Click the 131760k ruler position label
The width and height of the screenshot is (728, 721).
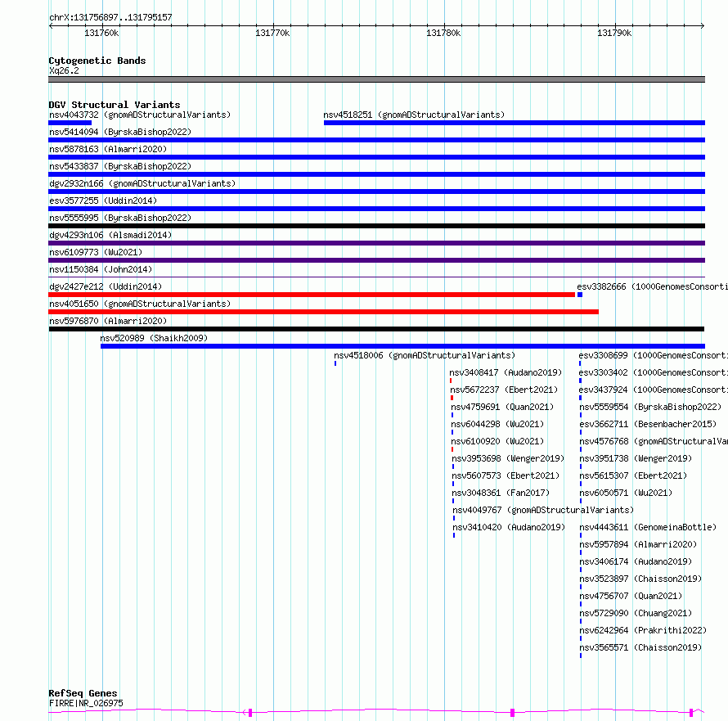pyautogui.click(x=101, y=33)
